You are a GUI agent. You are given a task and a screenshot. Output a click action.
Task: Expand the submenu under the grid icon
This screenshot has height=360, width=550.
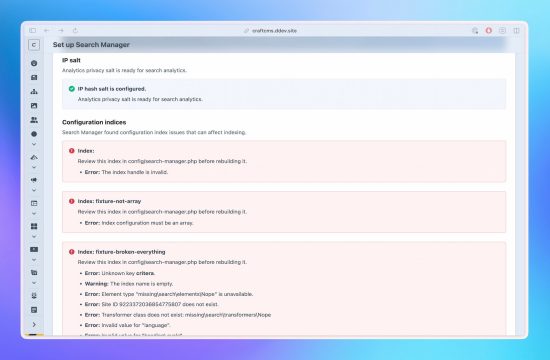(34, 236)
